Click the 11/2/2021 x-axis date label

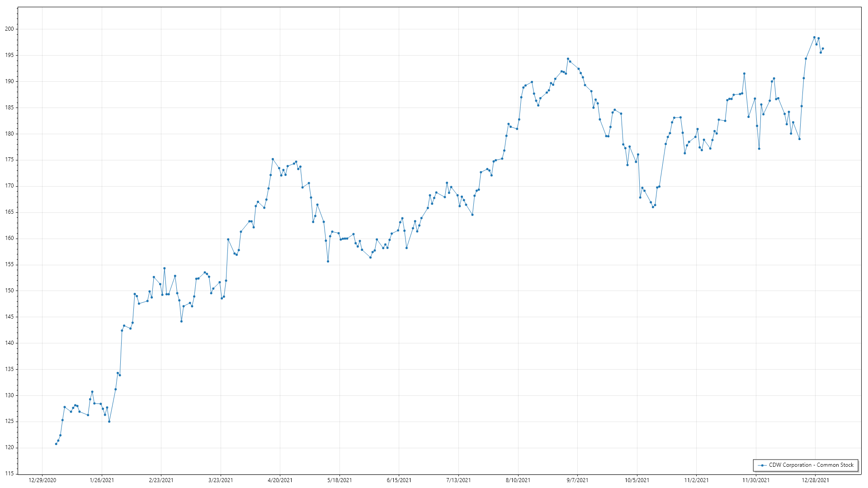pos(696,480)
